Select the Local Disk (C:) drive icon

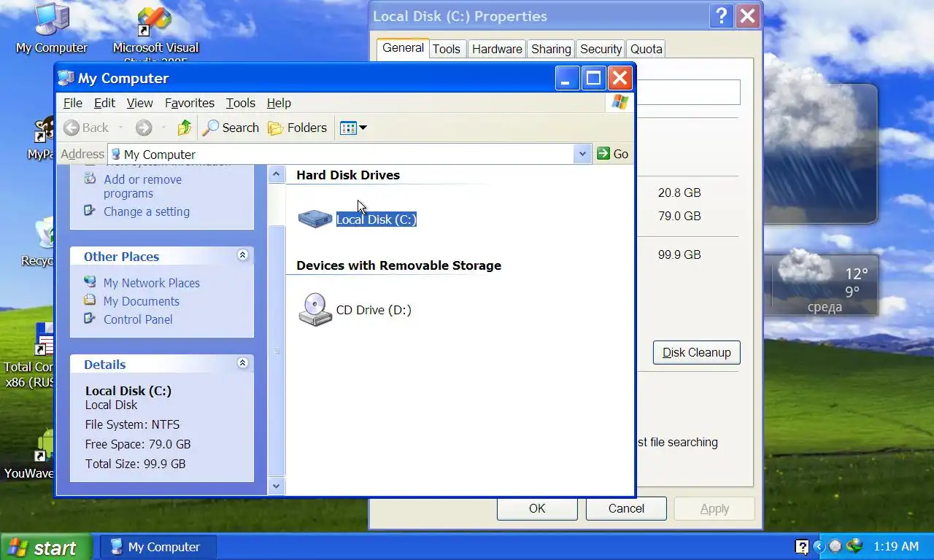coord(315,219)
